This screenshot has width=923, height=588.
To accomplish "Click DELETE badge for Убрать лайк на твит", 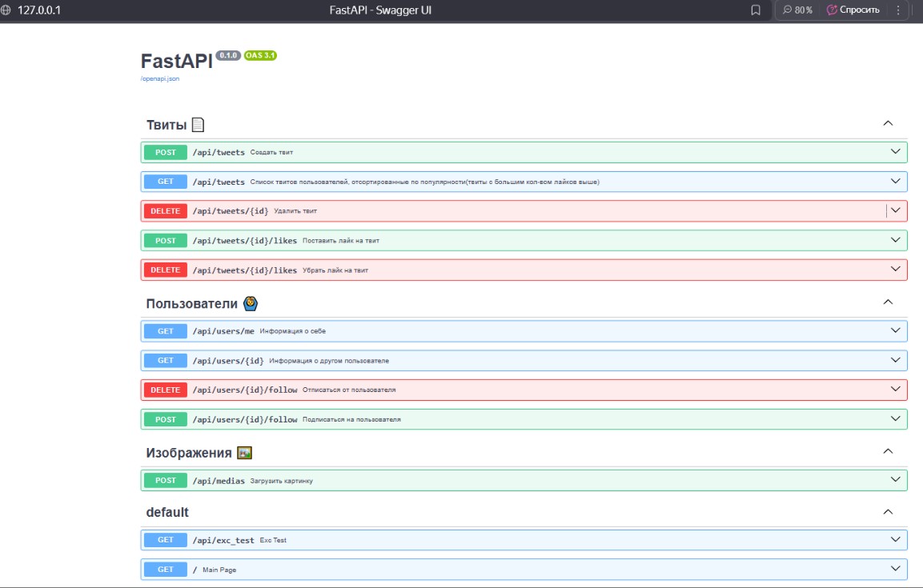I will tap(166, 270).
